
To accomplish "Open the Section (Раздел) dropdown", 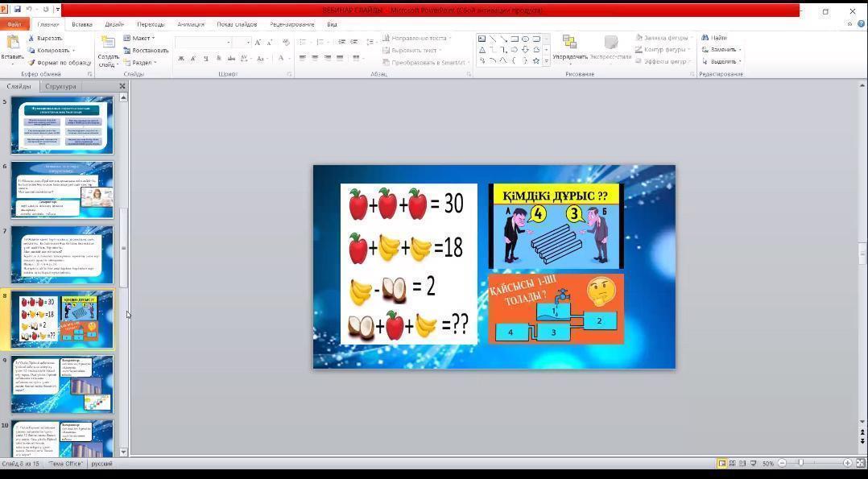I will (x=142, y=62).
